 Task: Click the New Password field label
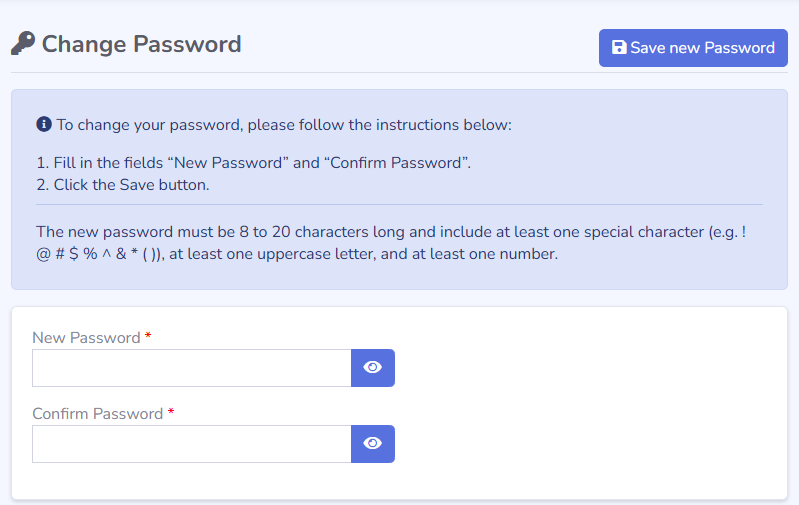tap(86, 338)
